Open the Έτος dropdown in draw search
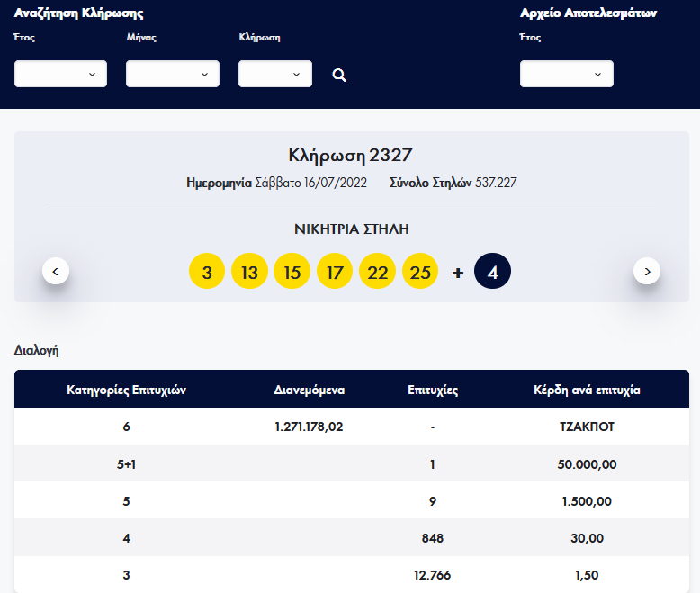Viewport: 700px width, 593px height. [x=60, y=74]
